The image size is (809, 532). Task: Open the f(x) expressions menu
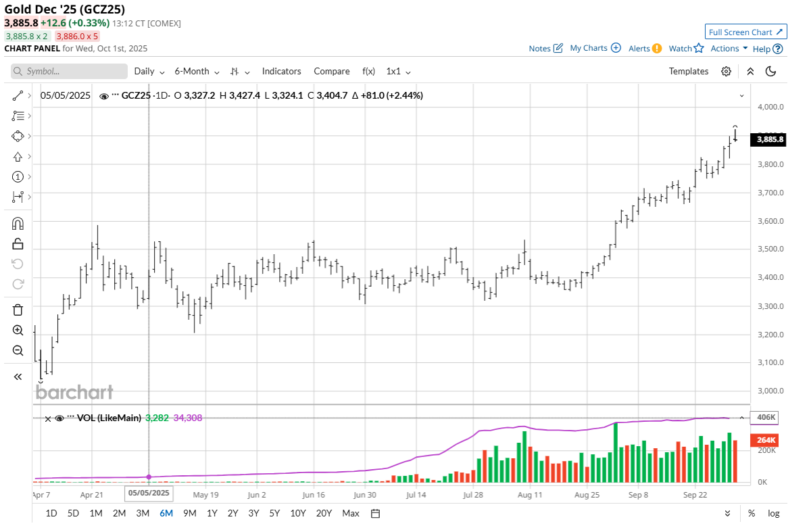(x=368, y=71)
